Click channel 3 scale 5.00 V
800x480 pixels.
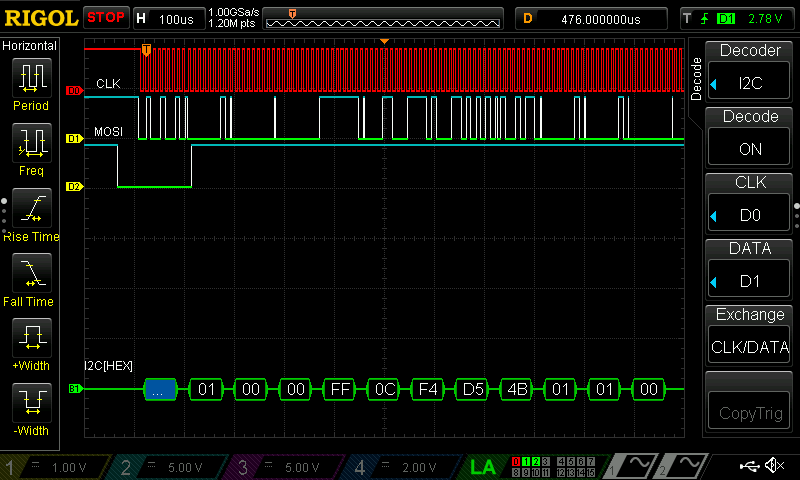coord(302,467)
